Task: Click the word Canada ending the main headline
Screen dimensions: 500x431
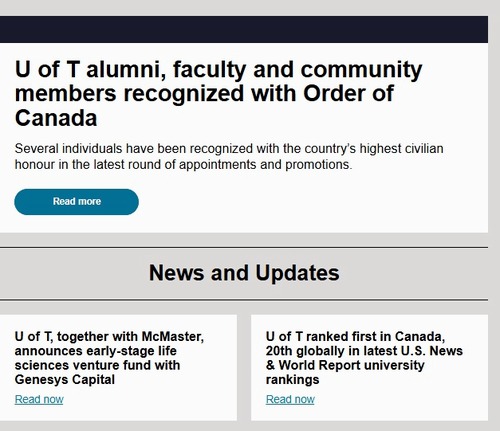Action: [56, 118]
